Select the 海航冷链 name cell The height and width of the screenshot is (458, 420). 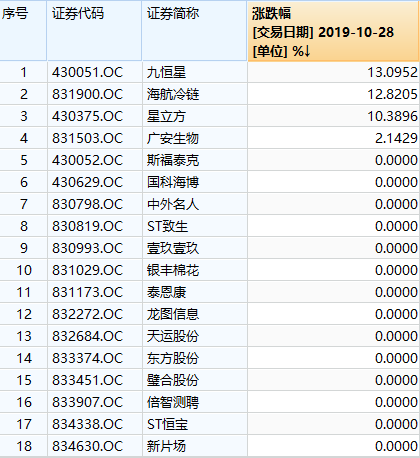tap(195, 94)
